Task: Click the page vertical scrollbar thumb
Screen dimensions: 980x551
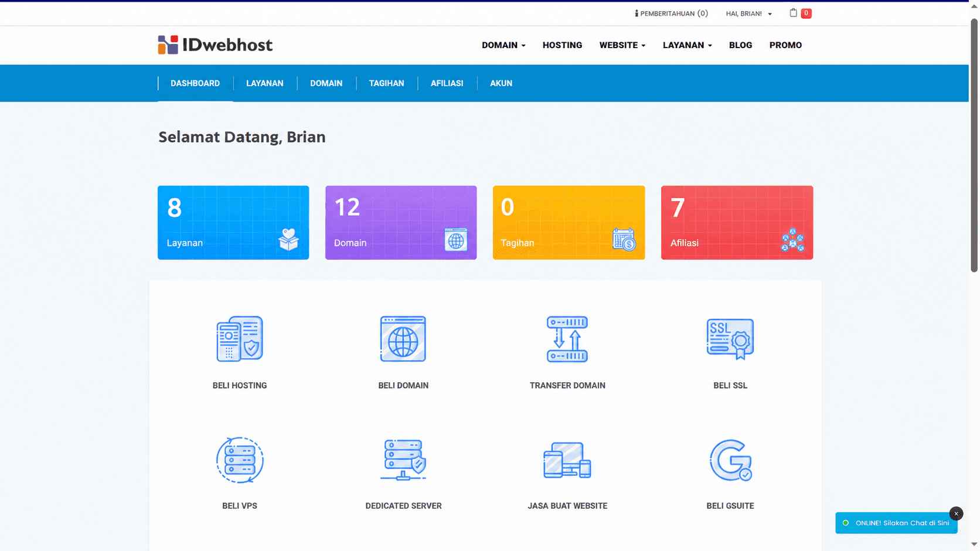Action: tap(974, 145)
